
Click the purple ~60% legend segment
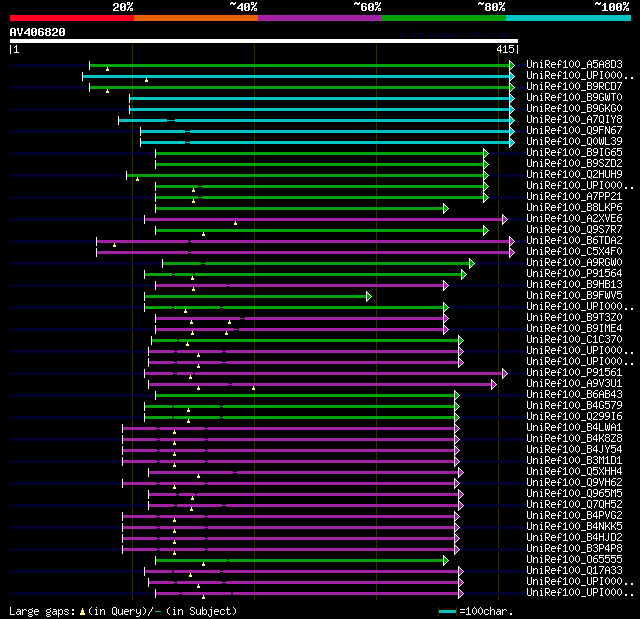pos(320,18)
